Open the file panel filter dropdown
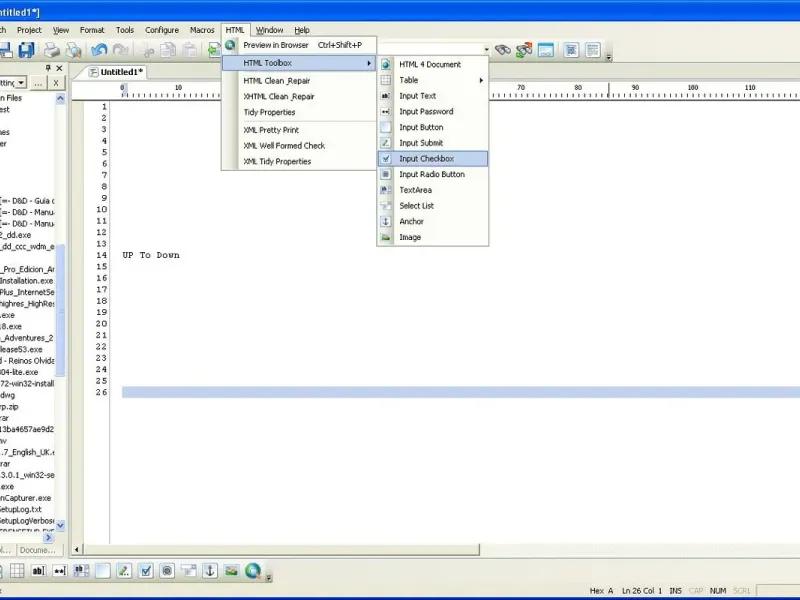 coord(21,82)
